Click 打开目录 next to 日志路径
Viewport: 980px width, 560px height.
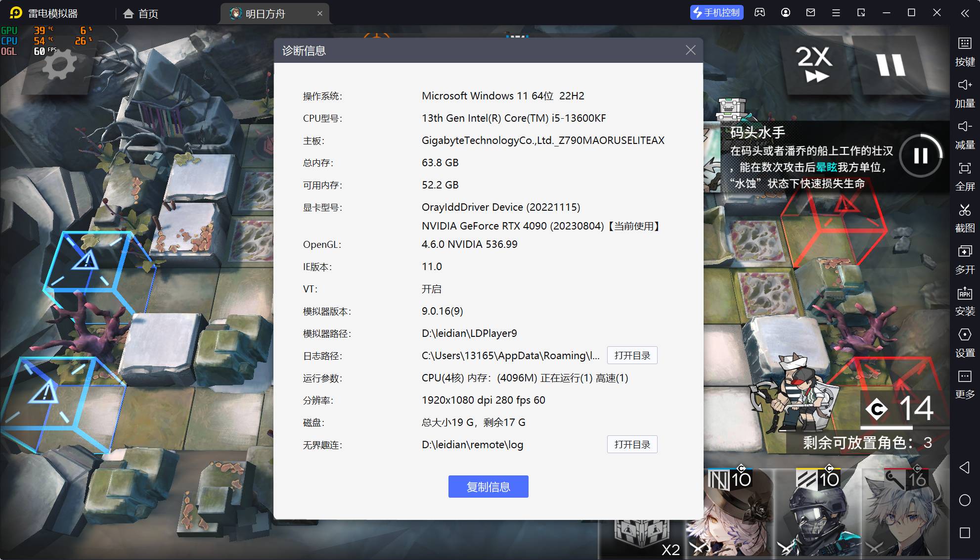tap(632, 356)
